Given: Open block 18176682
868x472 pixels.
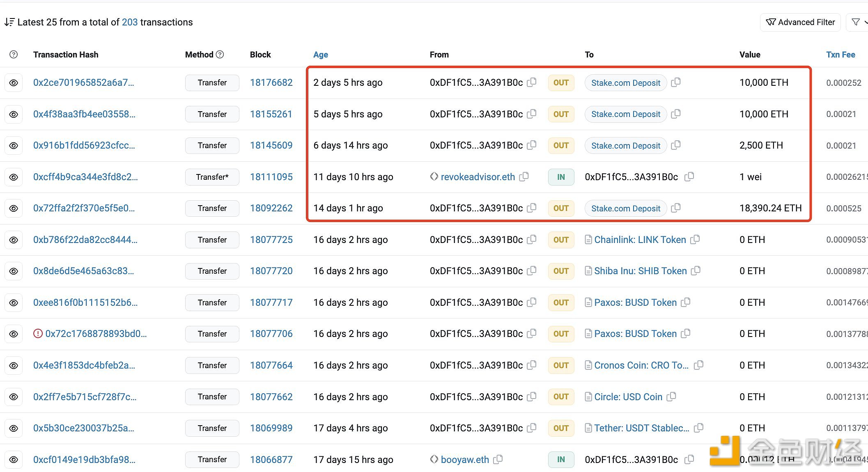Looking at the screenshot, I should (271, 82).
